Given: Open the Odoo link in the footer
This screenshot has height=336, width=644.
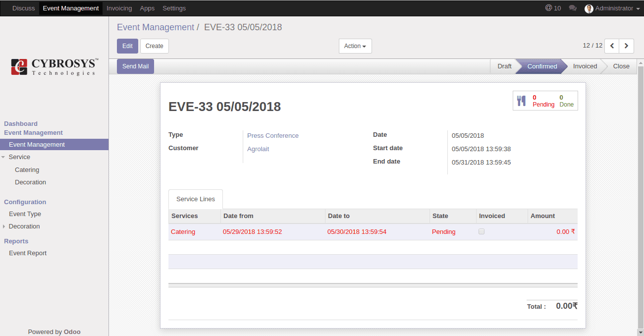Looking at the screenshot, I should (x=72, y=332).
